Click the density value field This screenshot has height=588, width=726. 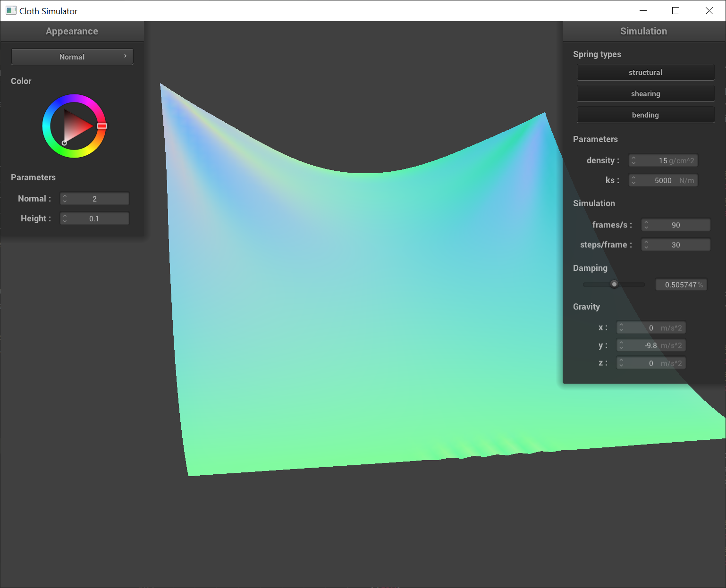663,160
